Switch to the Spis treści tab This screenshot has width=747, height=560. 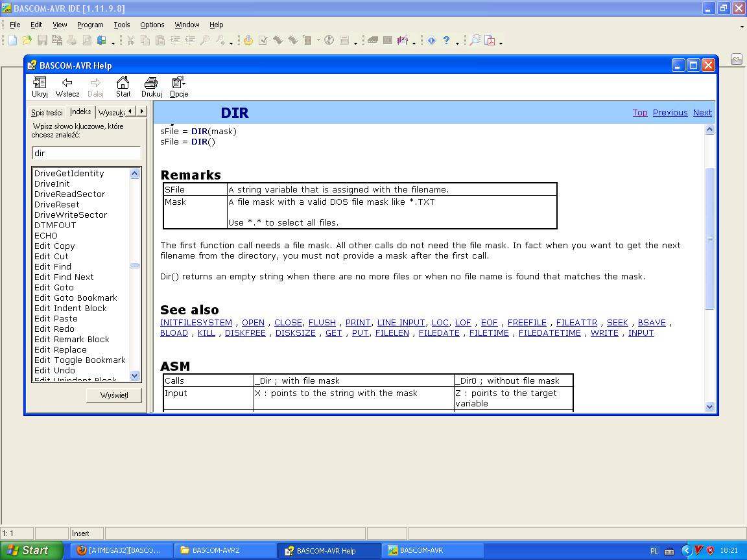tap(47, 113)
